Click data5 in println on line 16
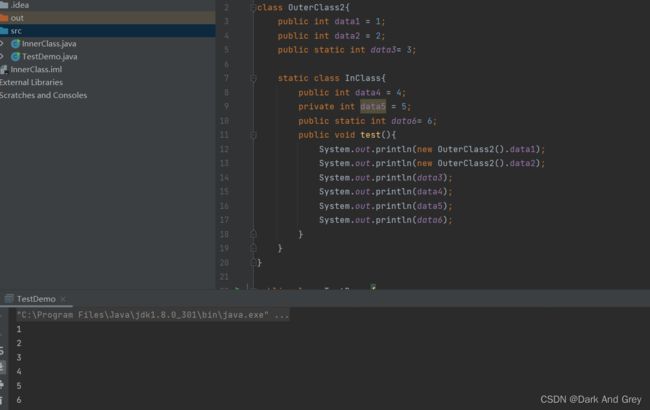Image resolution: width=650 pixels, height=410 pixels. click(x=429, y=206)
